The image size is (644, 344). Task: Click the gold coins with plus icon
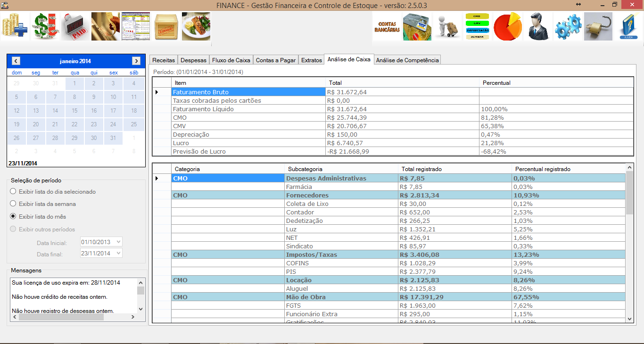point(15,26)
